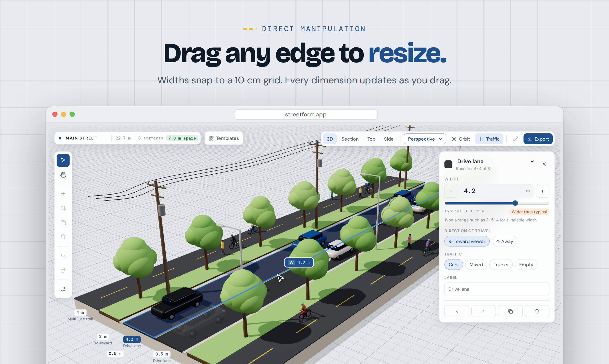Image resolution: width=609 pixels, height=364 pixels.
Task: Click the swap order arrows icon
Action: [x=63, y=208]
